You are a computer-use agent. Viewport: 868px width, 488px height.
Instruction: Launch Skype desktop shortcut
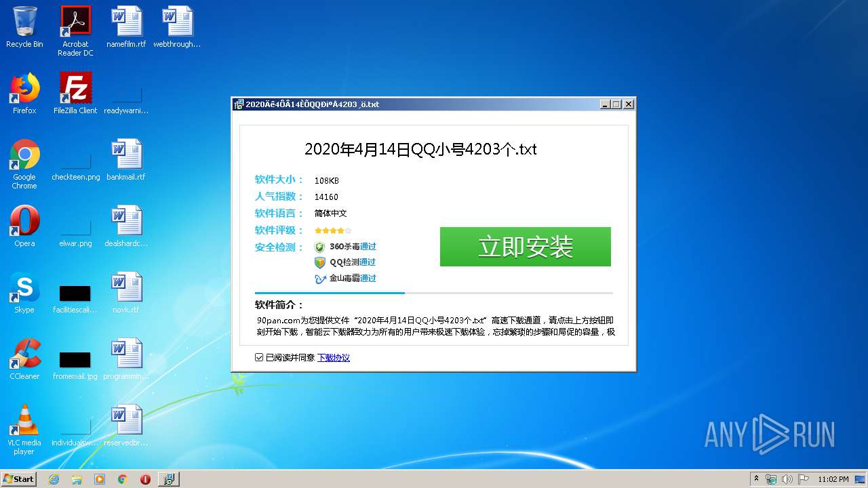24,293
